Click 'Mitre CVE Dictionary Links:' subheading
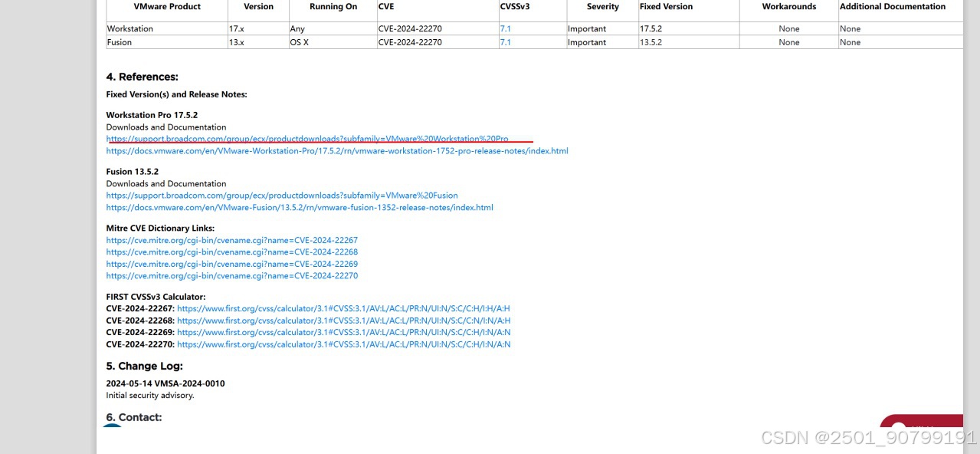Screen dimensions: 980x454 [160, 229]
